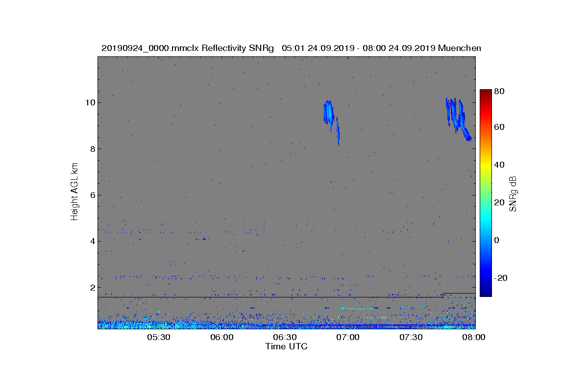The image size is (588, 392).
Task: Click the height tick label '4'
Action: point(92,241)
